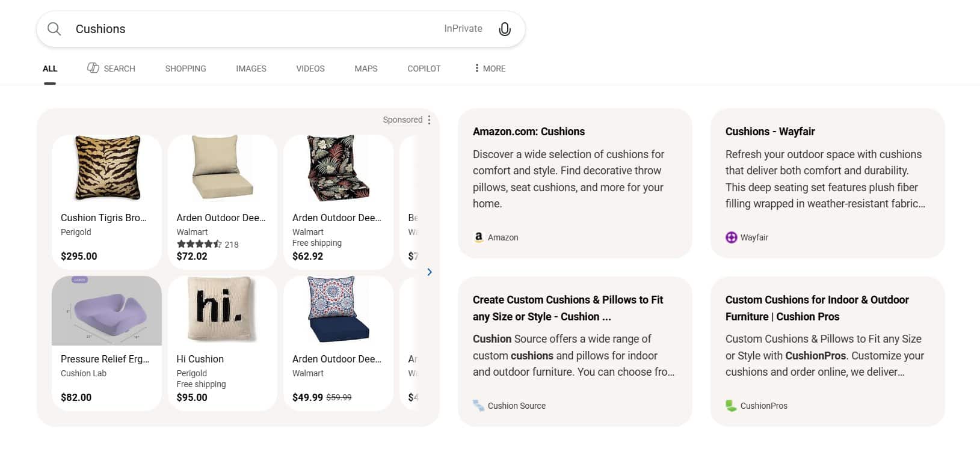This screenshot has height=452, width=980.
Task: Select the Cushion Tigris tiger-print pillow image
Action: click(107, 168)
